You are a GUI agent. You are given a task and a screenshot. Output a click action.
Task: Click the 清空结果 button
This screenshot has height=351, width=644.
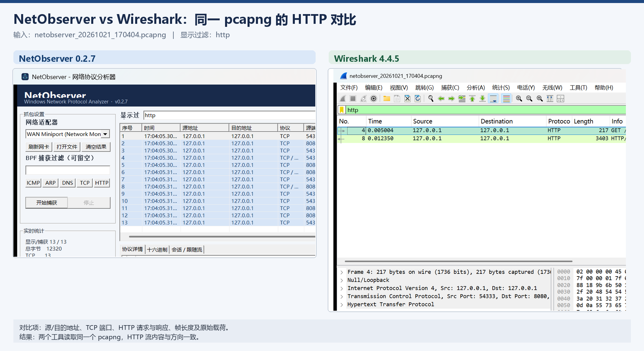[x=96, y=147]
